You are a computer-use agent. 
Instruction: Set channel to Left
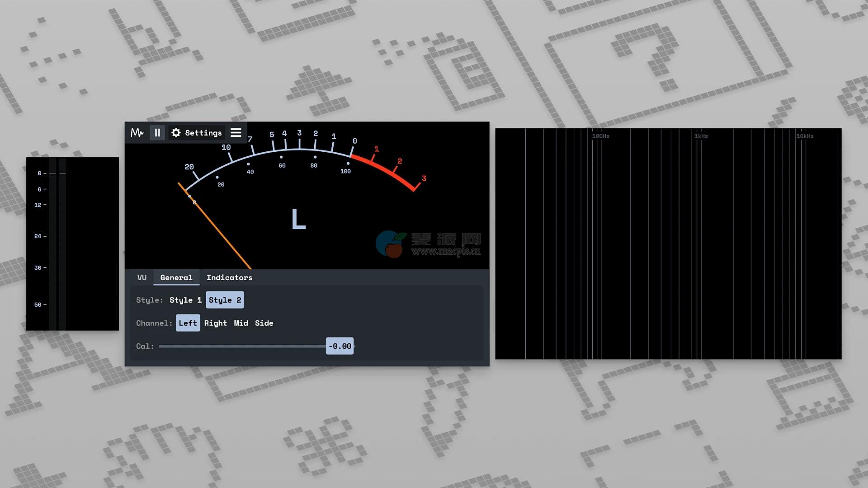tap(188, 323)
